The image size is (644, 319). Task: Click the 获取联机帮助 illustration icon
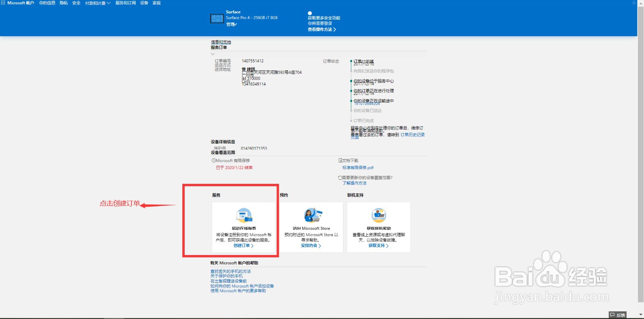click(x=379, y=215)
